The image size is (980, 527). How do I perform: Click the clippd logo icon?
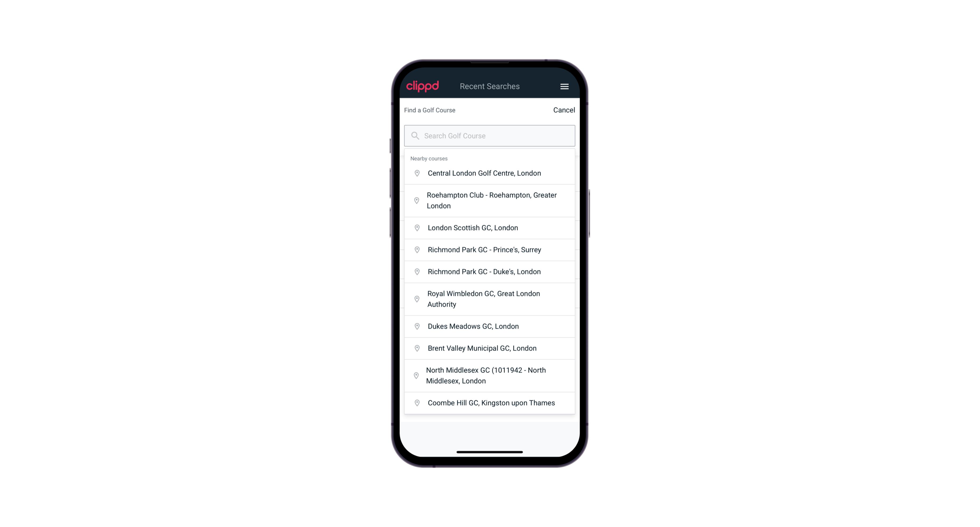(x=423, y=86)
